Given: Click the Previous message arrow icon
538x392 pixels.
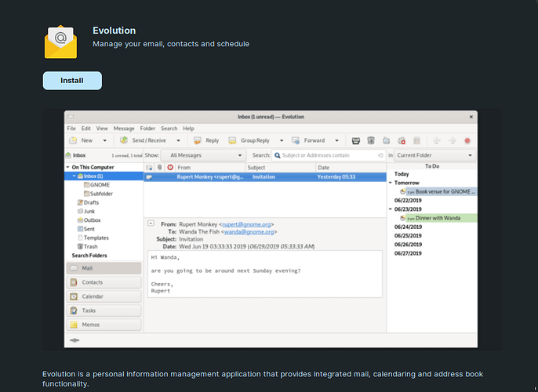Looking at the screenshot, I should pyautogui.click(x=437, y=140).
